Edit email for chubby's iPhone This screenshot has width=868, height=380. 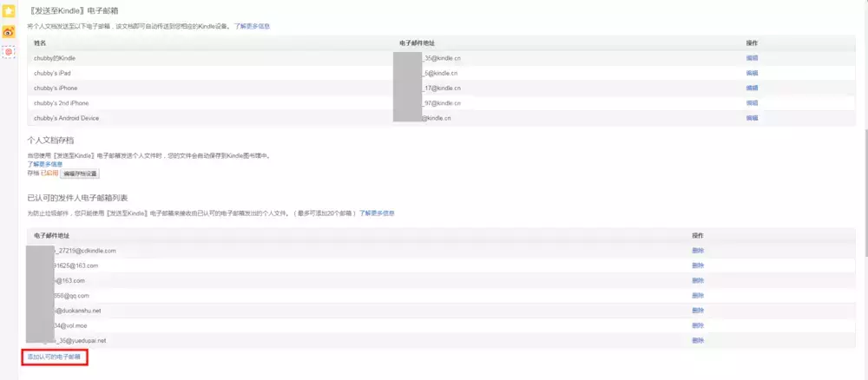[752, 88]
